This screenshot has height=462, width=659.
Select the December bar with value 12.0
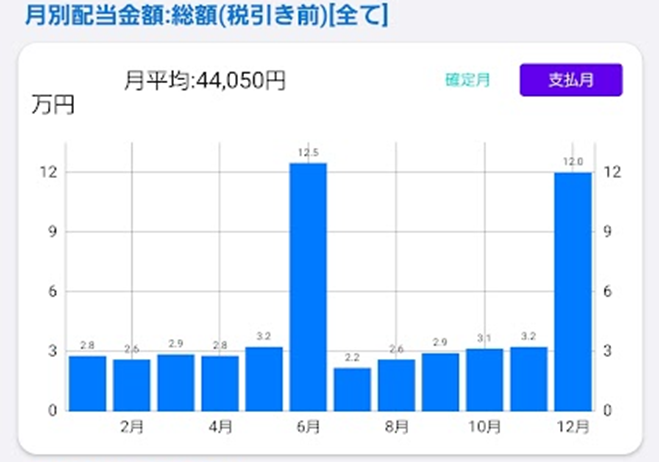click(x=573, y=292)
